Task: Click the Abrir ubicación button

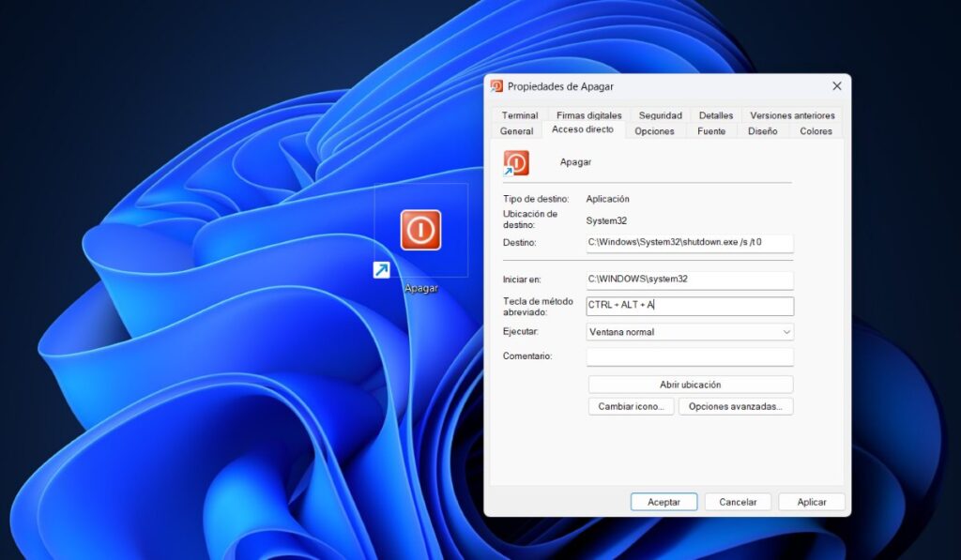Action: pos(690,384)
